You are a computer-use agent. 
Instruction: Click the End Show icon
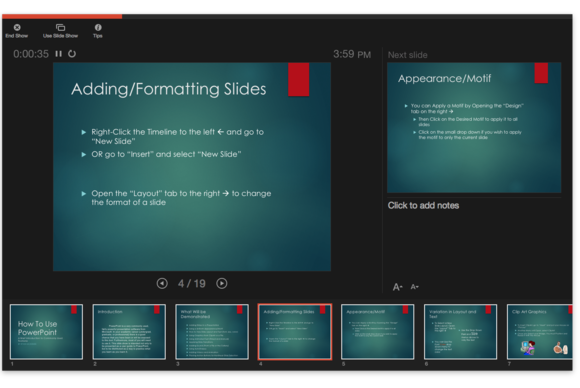point(17,27)
